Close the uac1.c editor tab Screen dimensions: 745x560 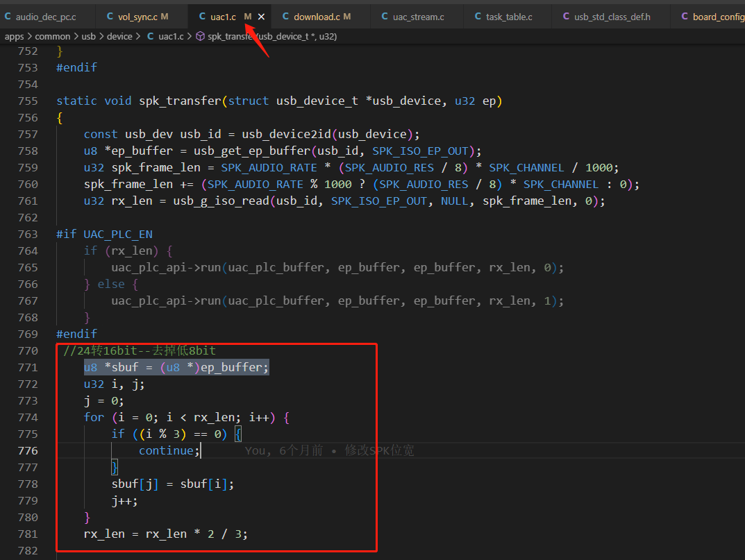(261, 17)
